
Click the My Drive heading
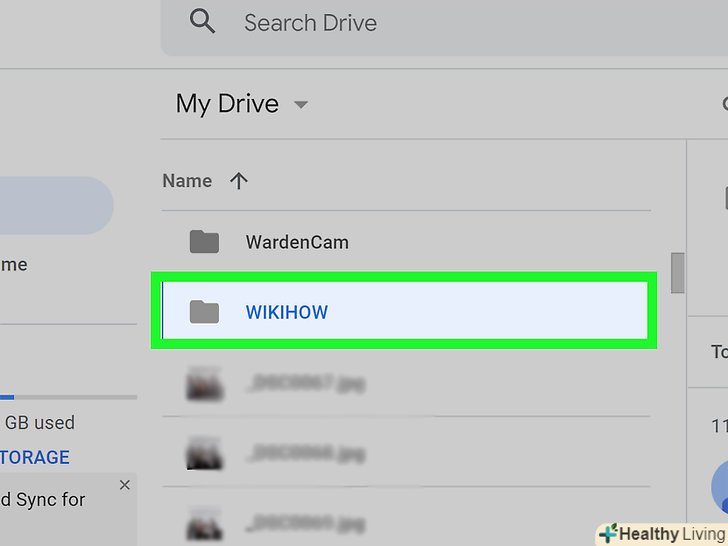pyautogui.click(x=227, y=104)
